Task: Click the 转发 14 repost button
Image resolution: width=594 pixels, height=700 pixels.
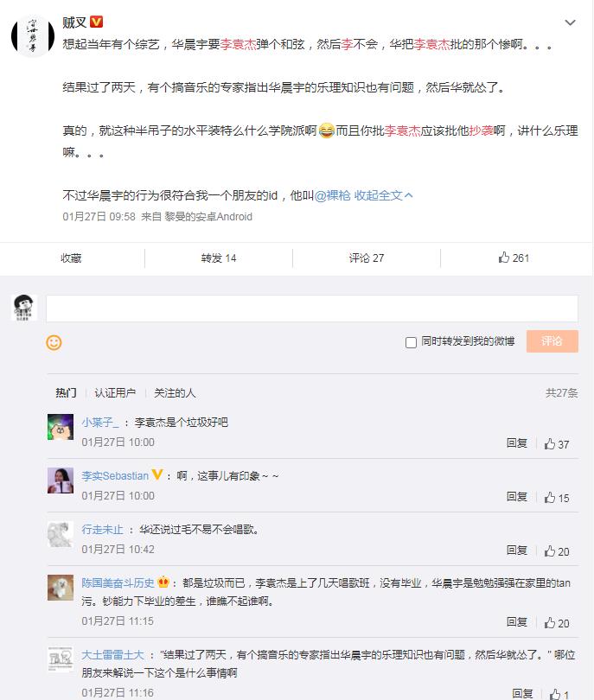Action: (219, 258)
